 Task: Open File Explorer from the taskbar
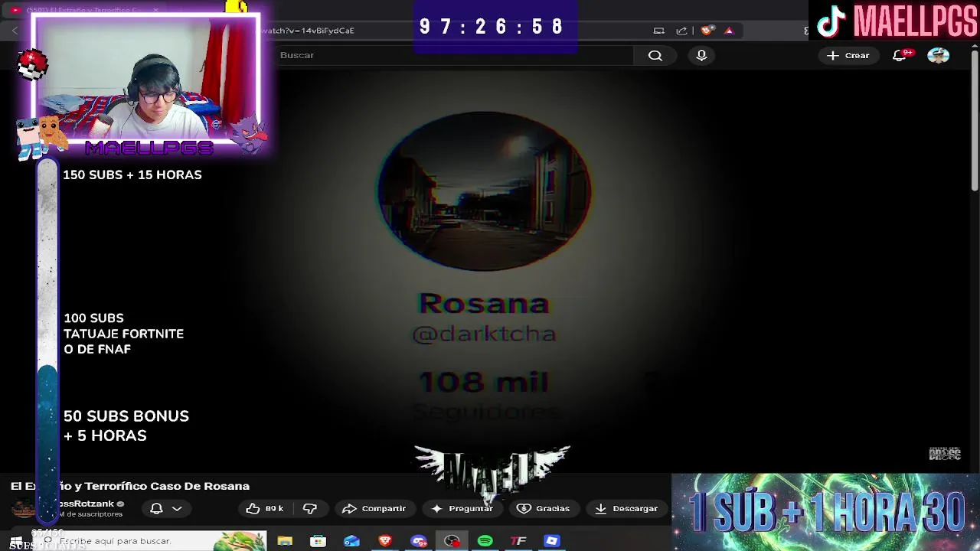[x=285, y=541]
